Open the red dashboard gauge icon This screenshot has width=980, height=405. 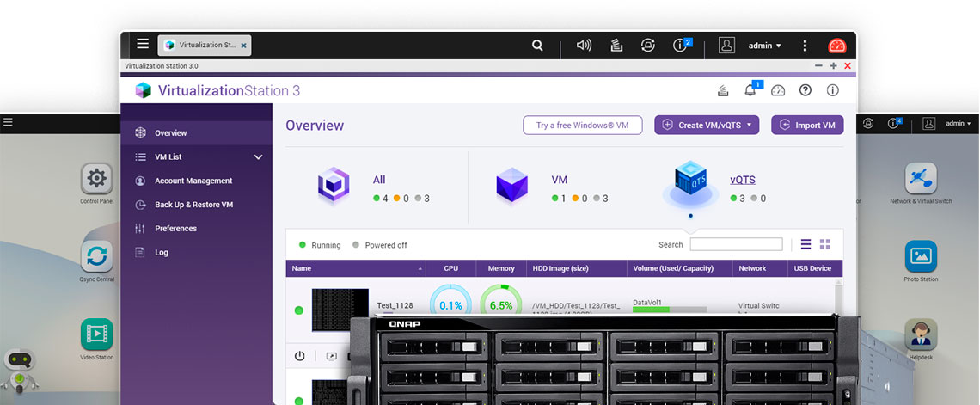point(837,45)
